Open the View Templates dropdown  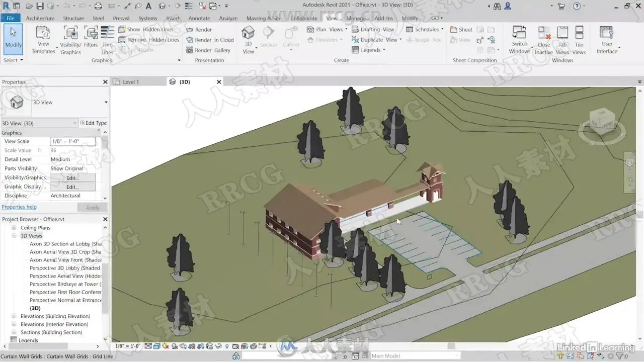coord(44,40)
